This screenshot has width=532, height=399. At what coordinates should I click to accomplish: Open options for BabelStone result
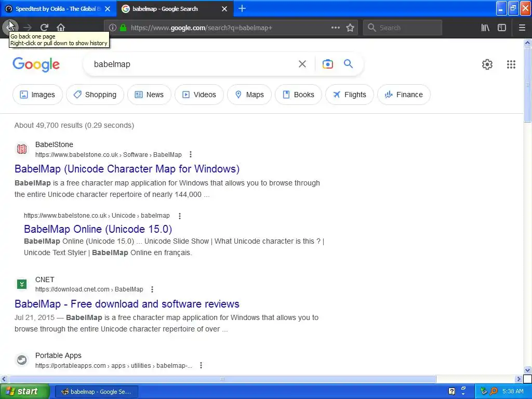click(x=191, y=154)
